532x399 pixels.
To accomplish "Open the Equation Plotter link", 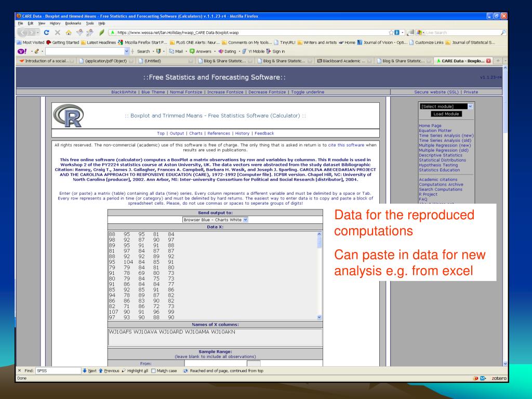I will 435,130.
